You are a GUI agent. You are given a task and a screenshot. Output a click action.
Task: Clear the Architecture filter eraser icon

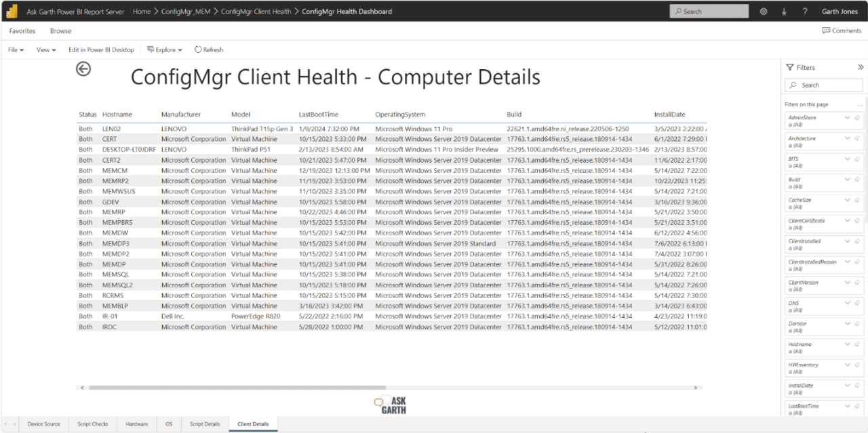(x=857, y=138)
